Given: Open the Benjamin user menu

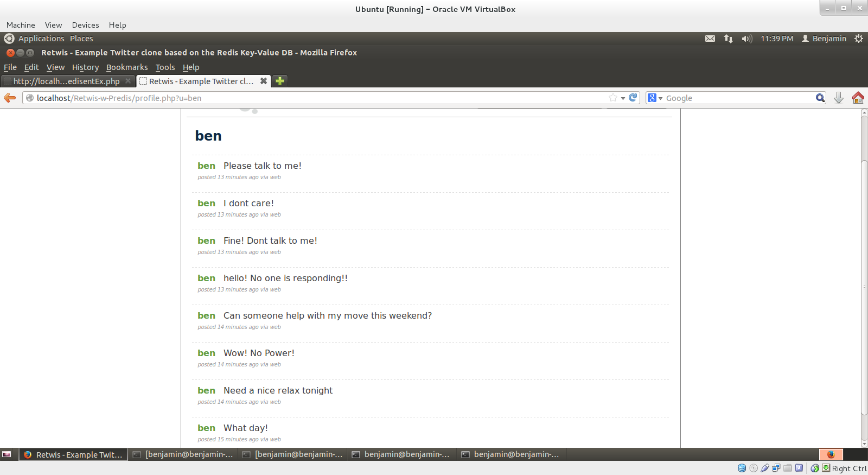Looking at the screenshot, I should 824,39.
